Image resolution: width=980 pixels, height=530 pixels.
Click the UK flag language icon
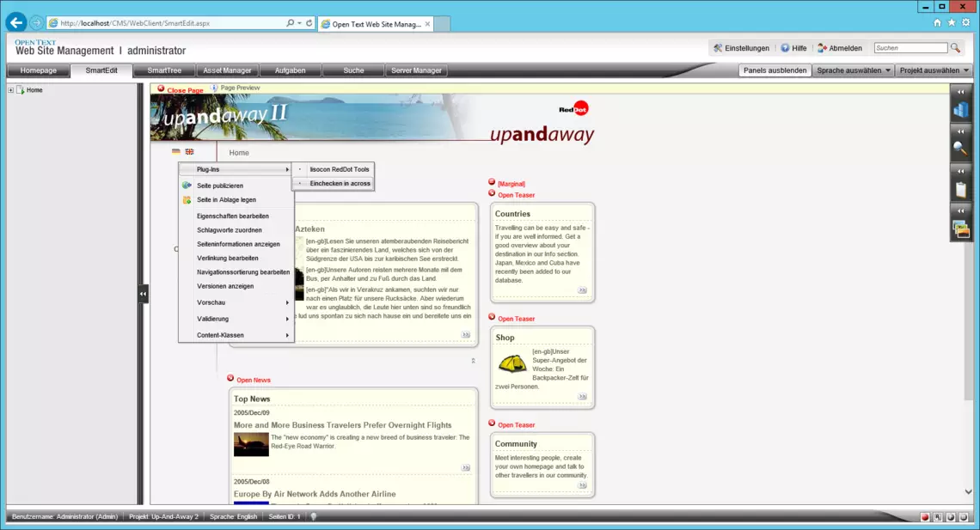tap(189, 152)
